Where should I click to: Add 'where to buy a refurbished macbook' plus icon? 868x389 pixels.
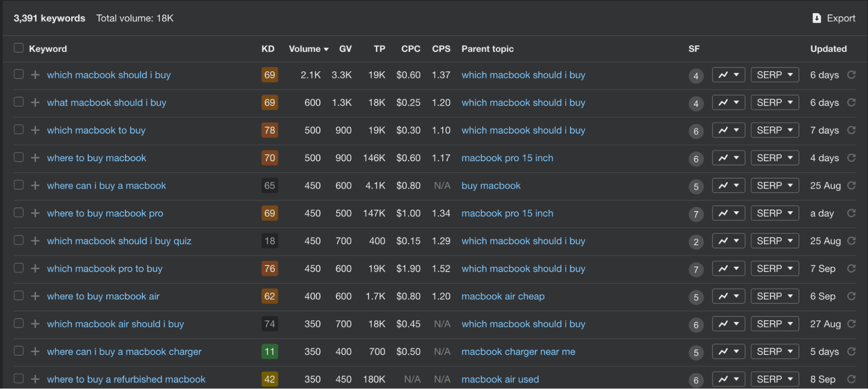click(35, 379)
